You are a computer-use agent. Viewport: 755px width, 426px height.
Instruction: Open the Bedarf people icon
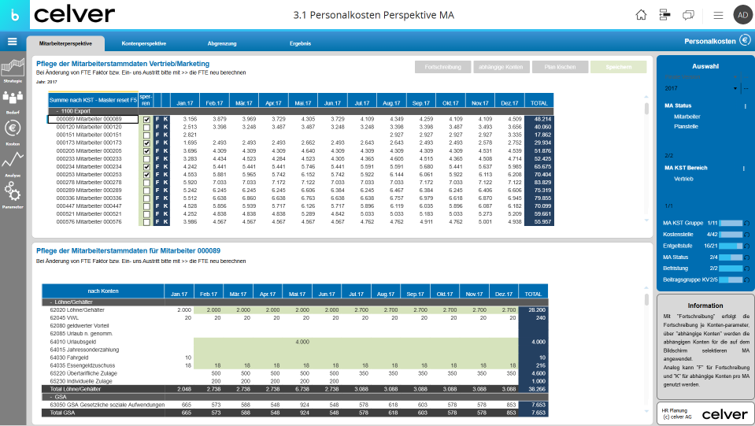pos(13,101)
